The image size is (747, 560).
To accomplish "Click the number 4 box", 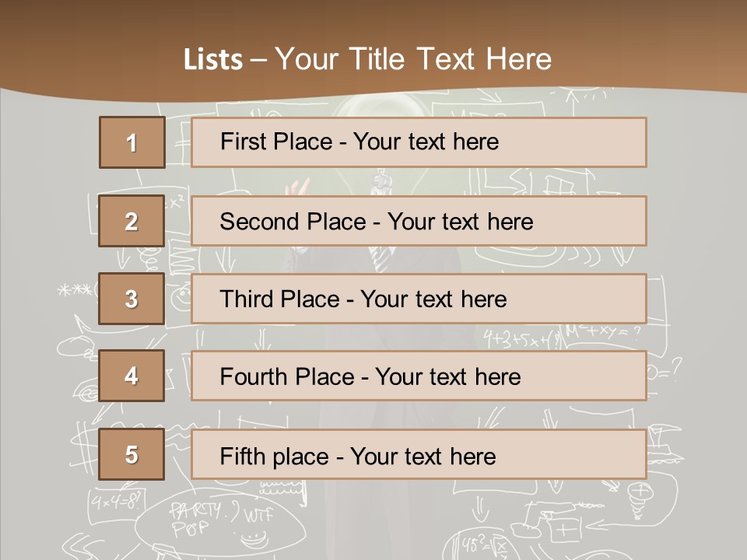I will click(x=132, y=376).
